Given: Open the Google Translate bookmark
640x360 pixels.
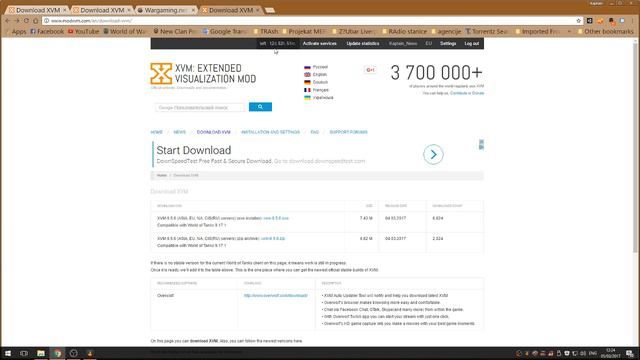Looking at the screenshot, I should pos(225,31).
